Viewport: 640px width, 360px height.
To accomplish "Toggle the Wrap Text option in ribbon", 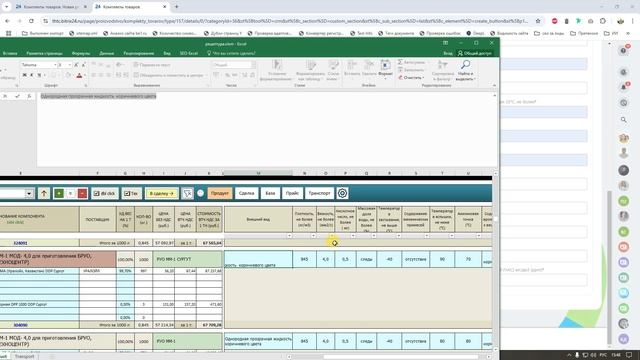I will (x=152, y=65).
